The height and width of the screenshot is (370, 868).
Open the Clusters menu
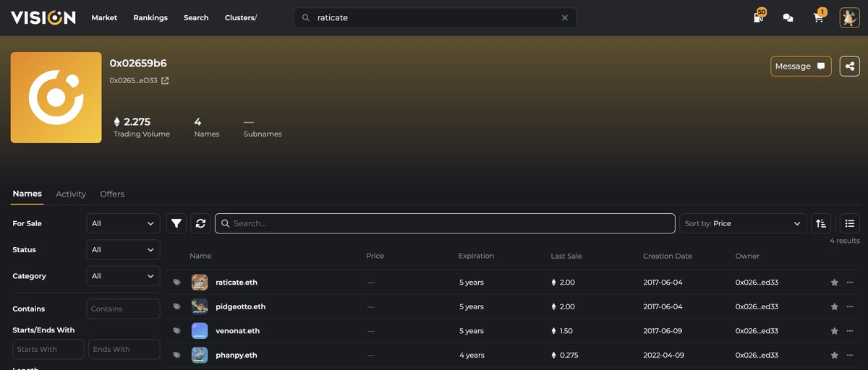pyautogui.click(x=241, y=17)
